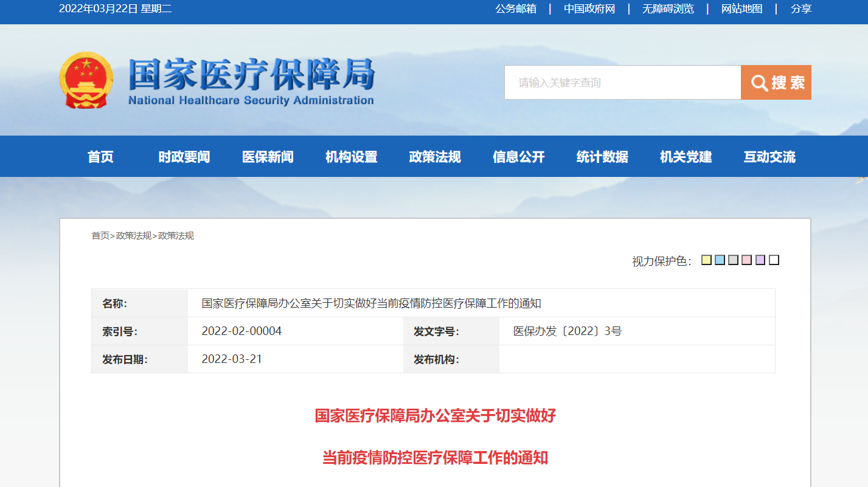Select gray eye-protection color swatch
868x487 pixels.
(733, 260)
